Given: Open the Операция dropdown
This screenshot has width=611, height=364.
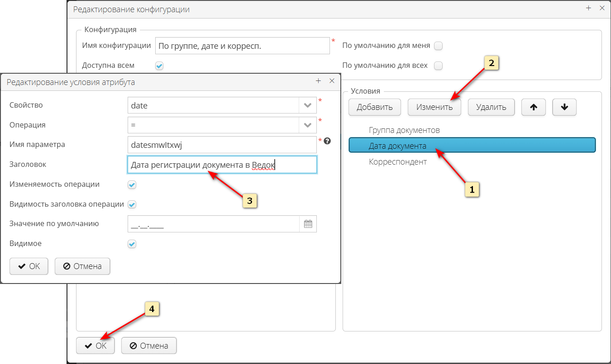Looking at the screenshot, I should click(x=307, y=124).
